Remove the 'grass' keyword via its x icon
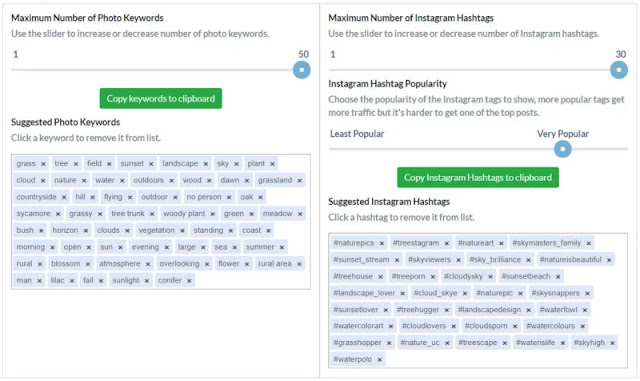Image resolution: width=640 pixels, height=381 pixels. pos(43,164)
